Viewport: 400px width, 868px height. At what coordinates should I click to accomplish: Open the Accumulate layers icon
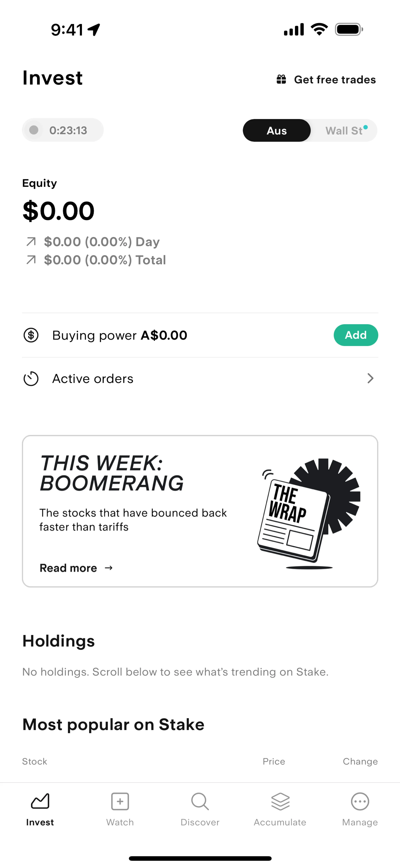click(280, 801)
